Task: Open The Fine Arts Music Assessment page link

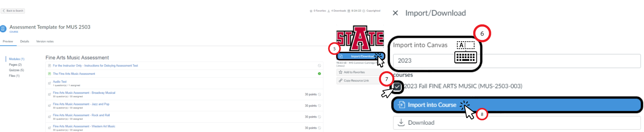Action: click(x=74, y=74)
